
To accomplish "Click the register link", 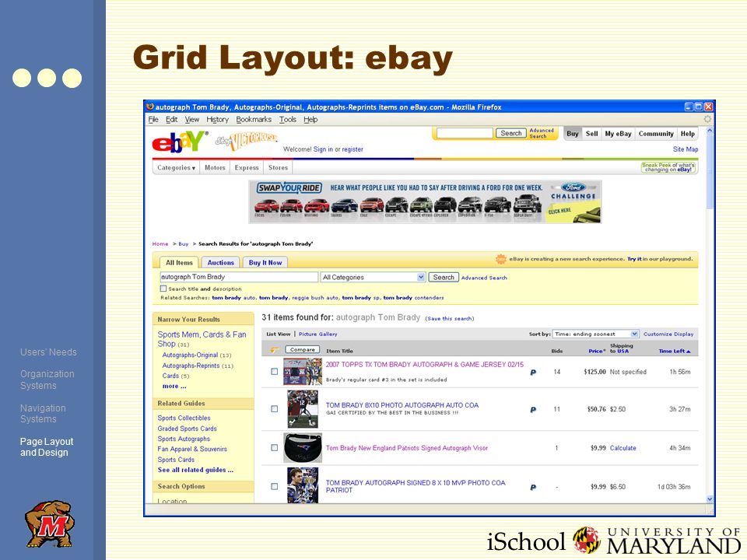I will pyautogui.click(x=352, y=149).
